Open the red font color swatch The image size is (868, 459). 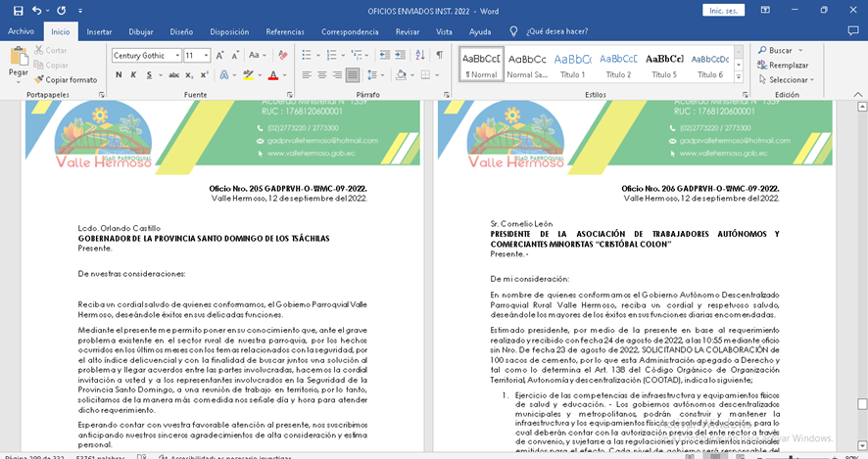click(x=274, y=75)
